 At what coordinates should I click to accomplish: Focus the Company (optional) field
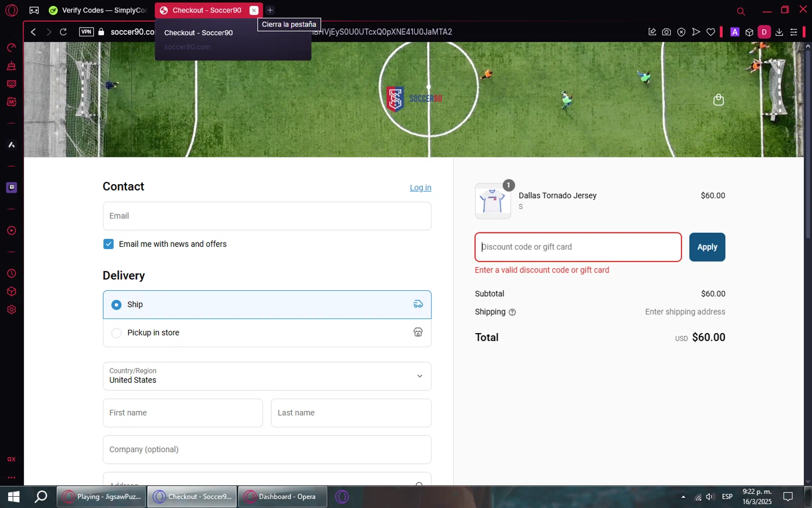(267, 450)
